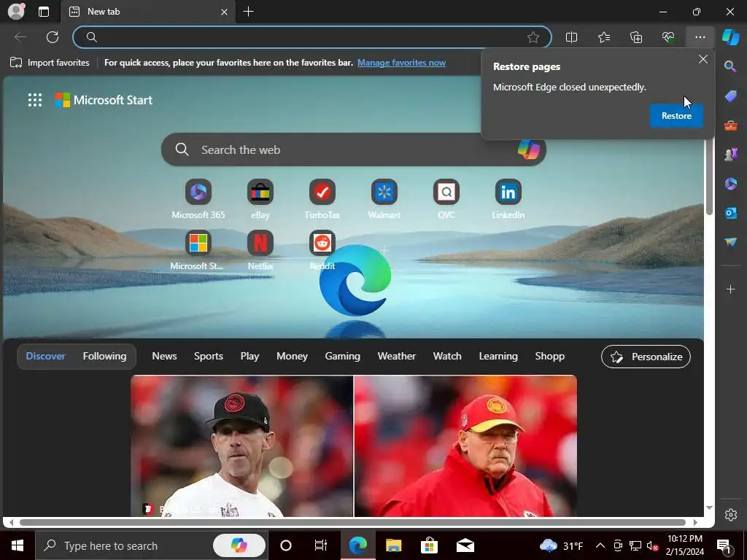Open sidebar Search icon

730,66
